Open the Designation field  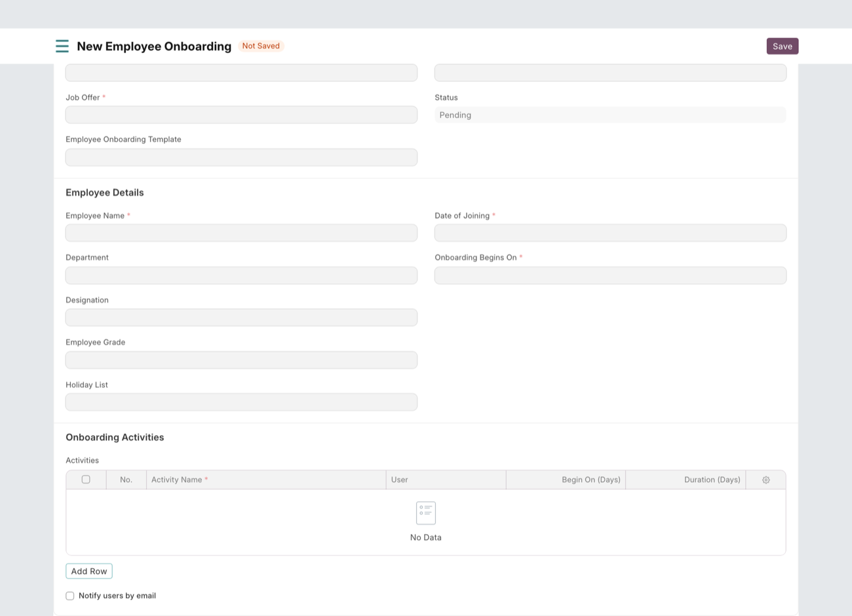click(x=241, y=317)
